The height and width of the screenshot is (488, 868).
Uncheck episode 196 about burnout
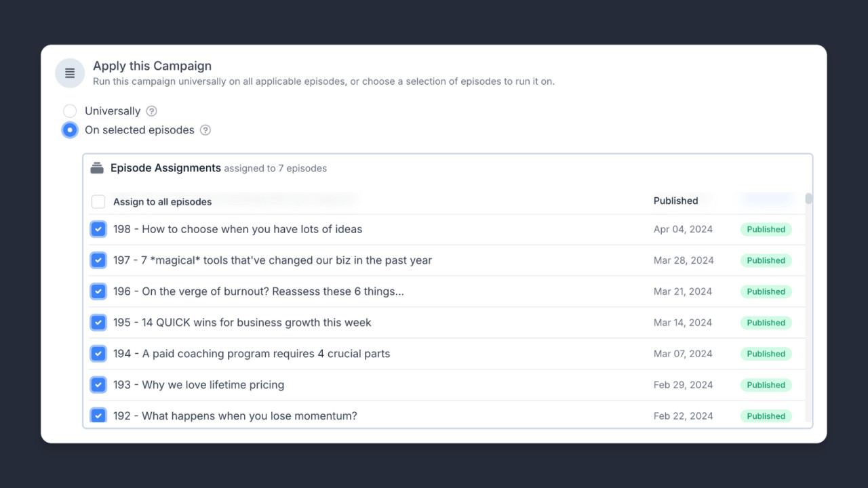(98, 291)
